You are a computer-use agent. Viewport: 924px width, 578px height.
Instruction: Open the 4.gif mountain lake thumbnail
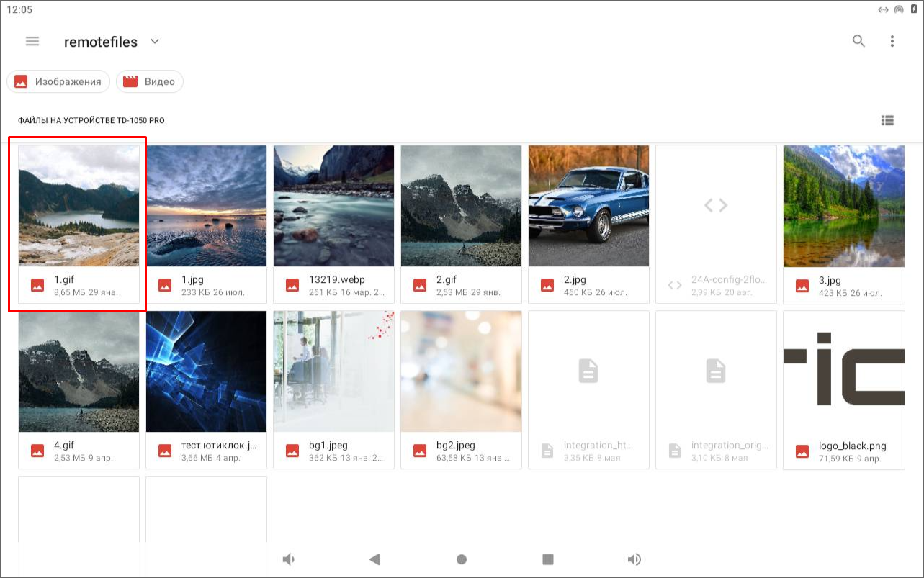point(79,371)
